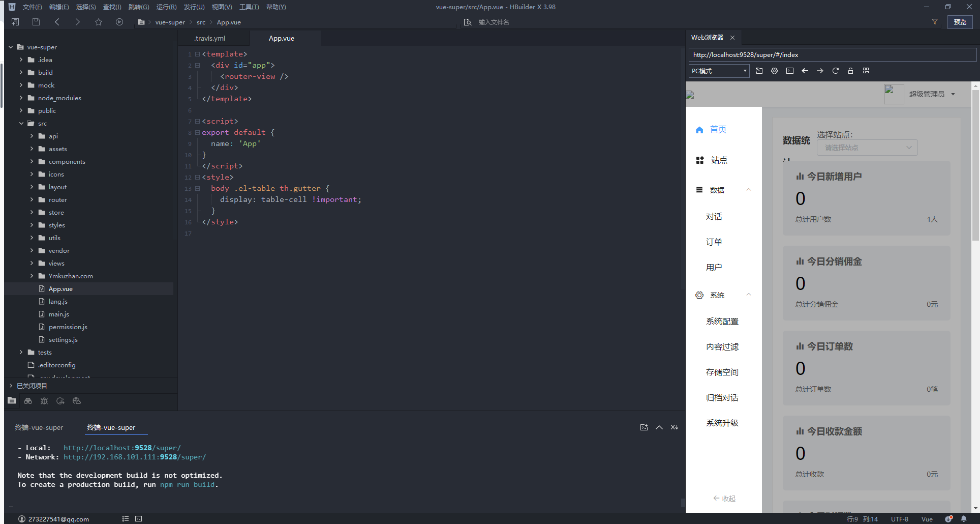Go forward with the right arrow toolbar icon
Image resolution: width=980 pixels, height=524 pixels.
(77, 22)
